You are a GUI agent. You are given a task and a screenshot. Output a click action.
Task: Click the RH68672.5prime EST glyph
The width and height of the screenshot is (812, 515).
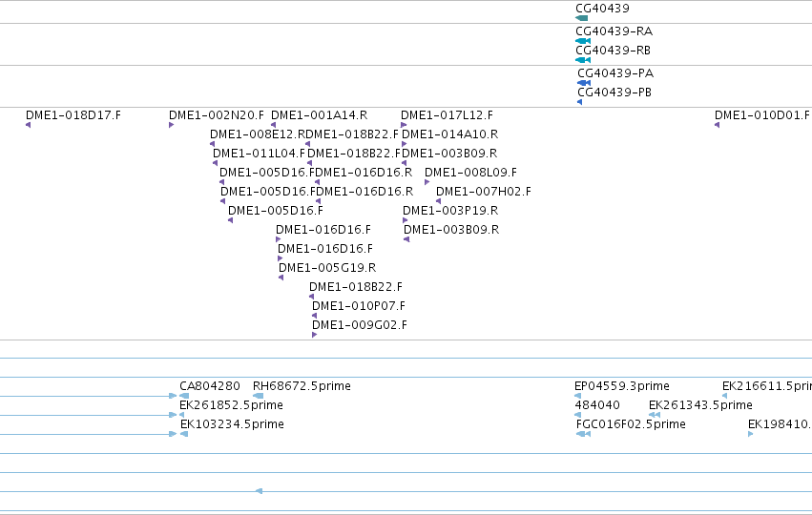click(258, 396)
